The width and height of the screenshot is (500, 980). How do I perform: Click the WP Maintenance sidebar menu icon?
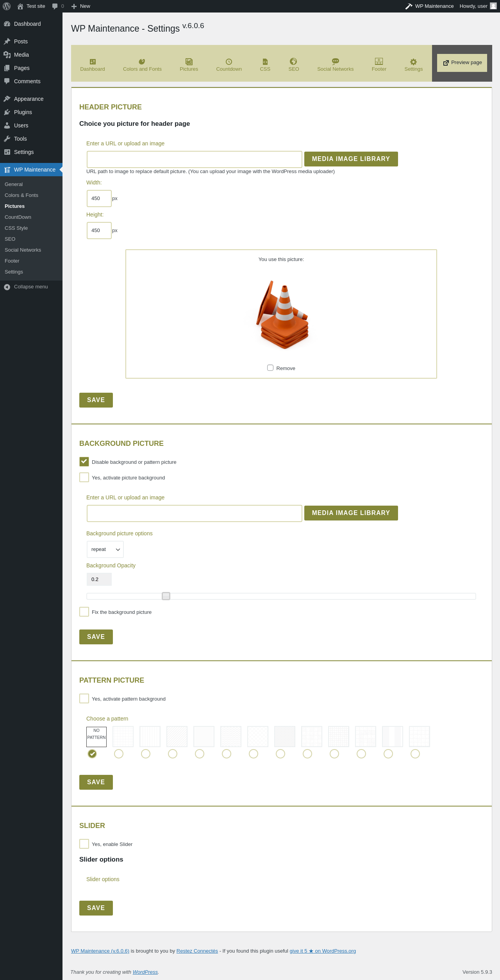pyautogui.click(x=7, y=170)
